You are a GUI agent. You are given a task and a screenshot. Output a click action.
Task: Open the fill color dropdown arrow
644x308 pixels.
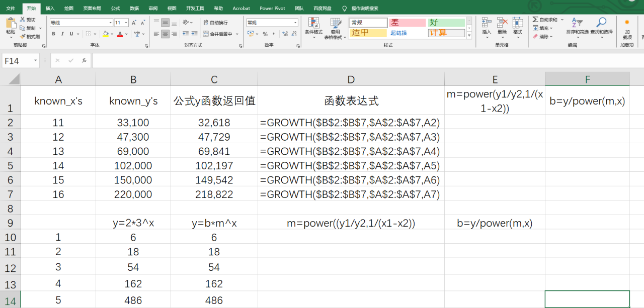112,34
